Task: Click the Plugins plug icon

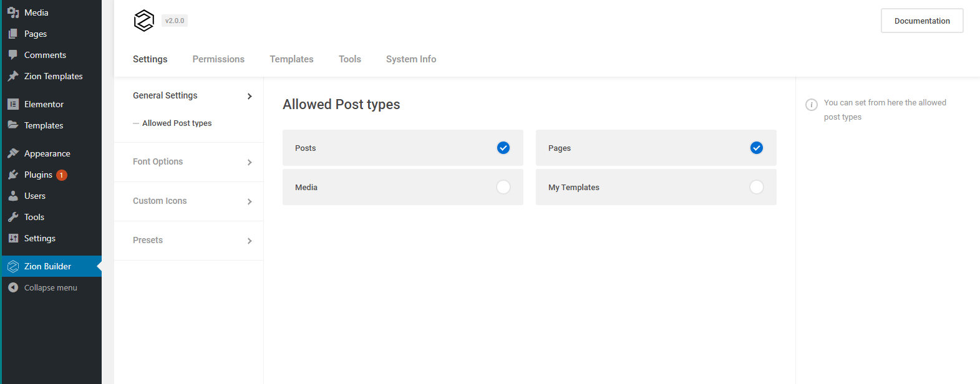Action: coord(13,175)
